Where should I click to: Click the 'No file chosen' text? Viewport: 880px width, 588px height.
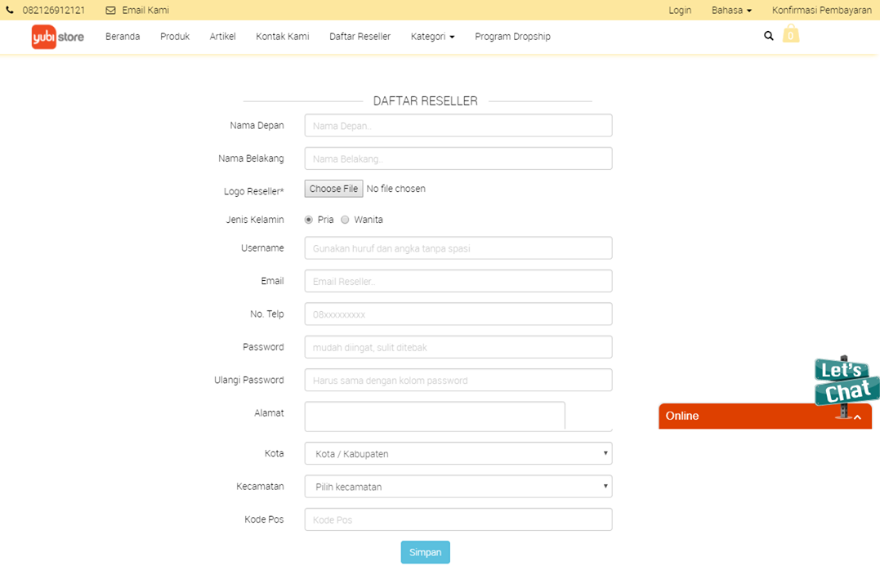395,189
